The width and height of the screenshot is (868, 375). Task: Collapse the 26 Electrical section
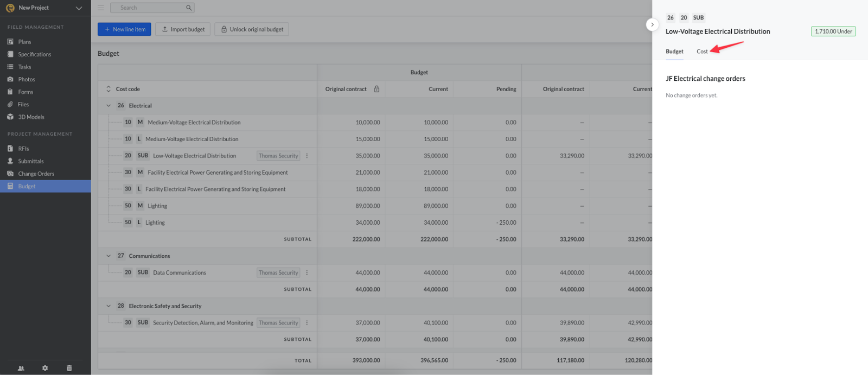coord(108,106)
